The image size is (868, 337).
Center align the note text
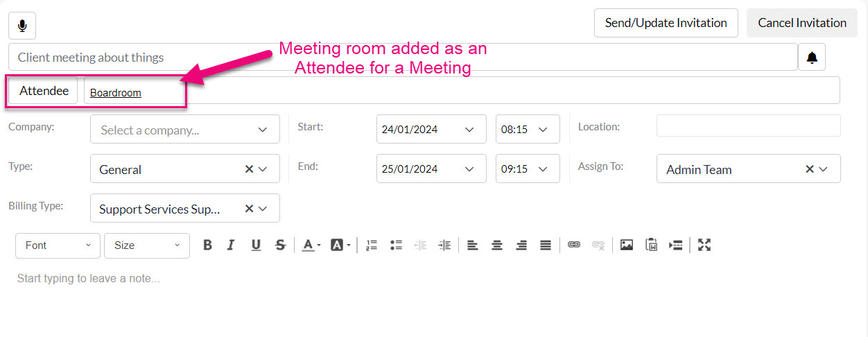[497, 245]
